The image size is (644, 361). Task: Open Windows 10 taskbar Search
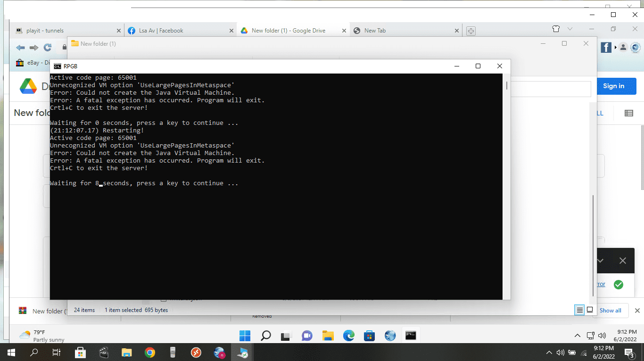point(34,352)
